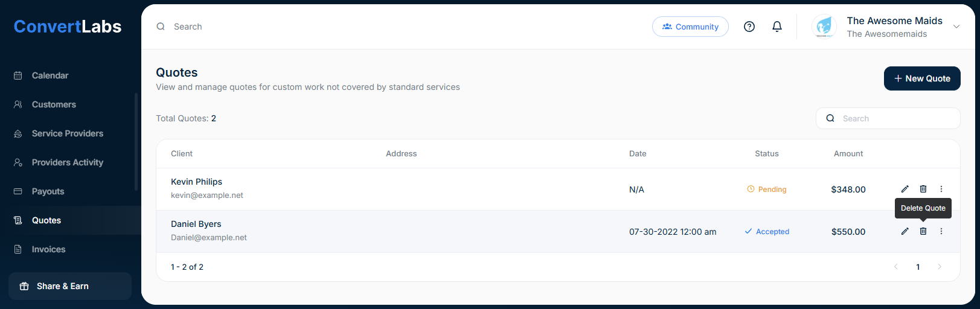Screen dimensions: 980x309
Task: Delete Kevin Philips quote using trash icon
Action: [x=923, y=189]
